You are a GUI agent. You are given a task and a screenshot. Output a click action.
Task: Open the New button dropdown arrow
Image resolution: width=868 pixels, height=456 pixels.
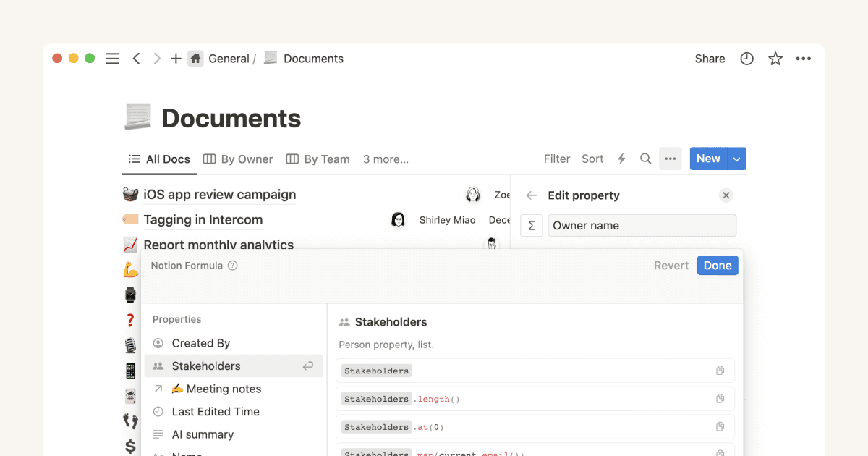click(x=735, y=158)
